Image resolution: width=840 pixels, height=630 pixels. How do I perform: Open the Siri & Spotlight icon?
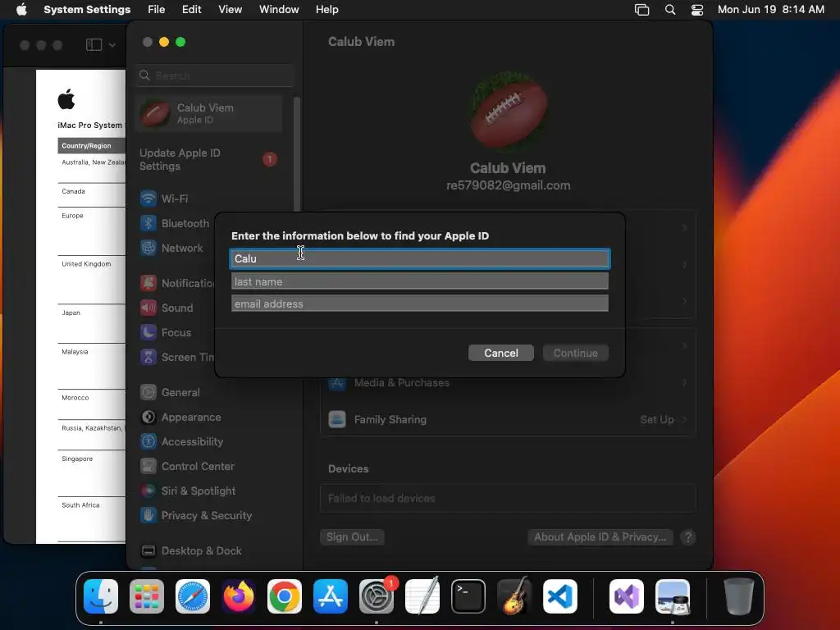click(x=148, y=491)
